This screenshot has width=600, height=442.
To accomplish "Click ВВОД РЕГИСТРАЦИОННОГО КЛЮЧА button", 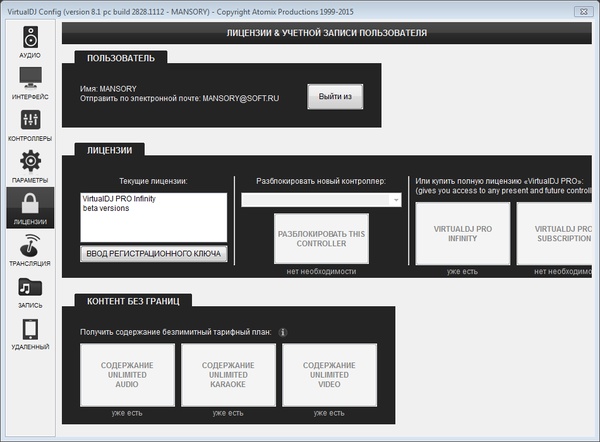I will (153, 254).
